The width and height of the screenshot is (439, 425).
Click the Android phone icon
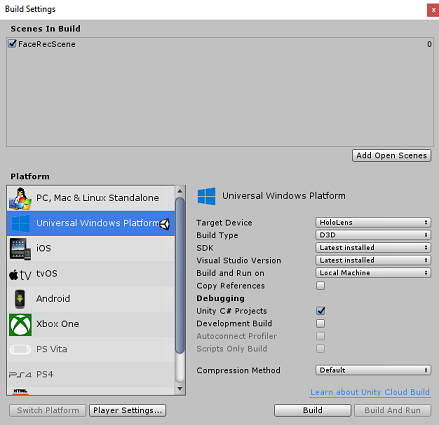(20, 299)
